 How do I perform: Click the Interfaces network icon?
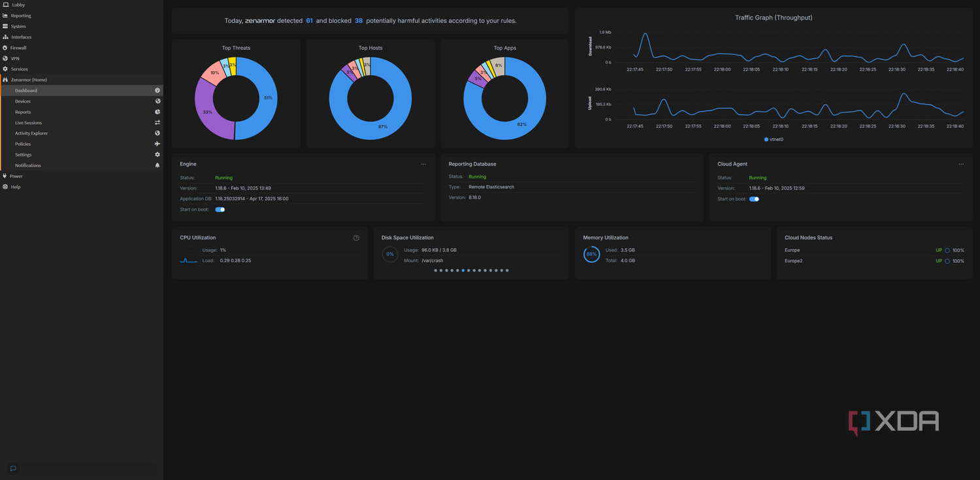click(x=5, y=37)
